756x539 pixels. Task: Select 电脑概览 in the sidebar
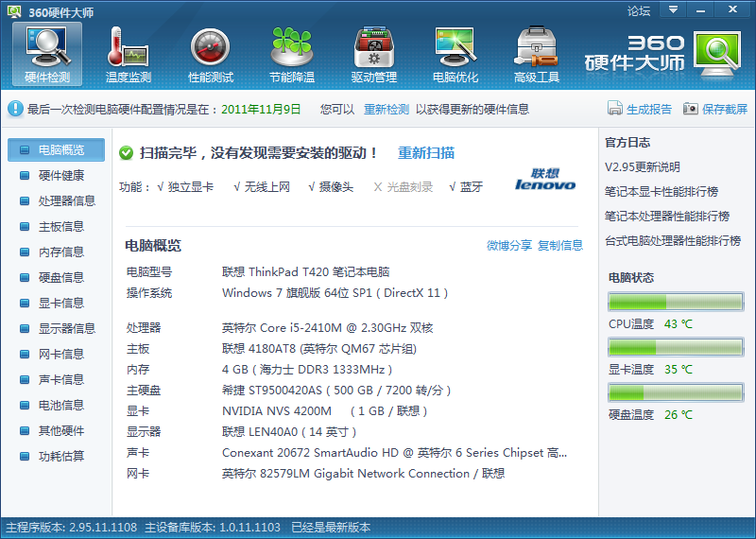56,149
